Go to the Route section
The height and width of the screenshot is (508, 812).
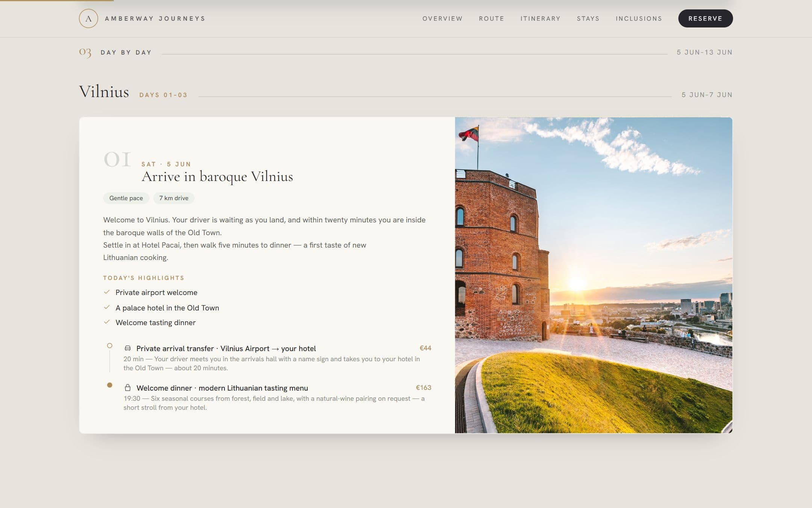click(491, 18)
